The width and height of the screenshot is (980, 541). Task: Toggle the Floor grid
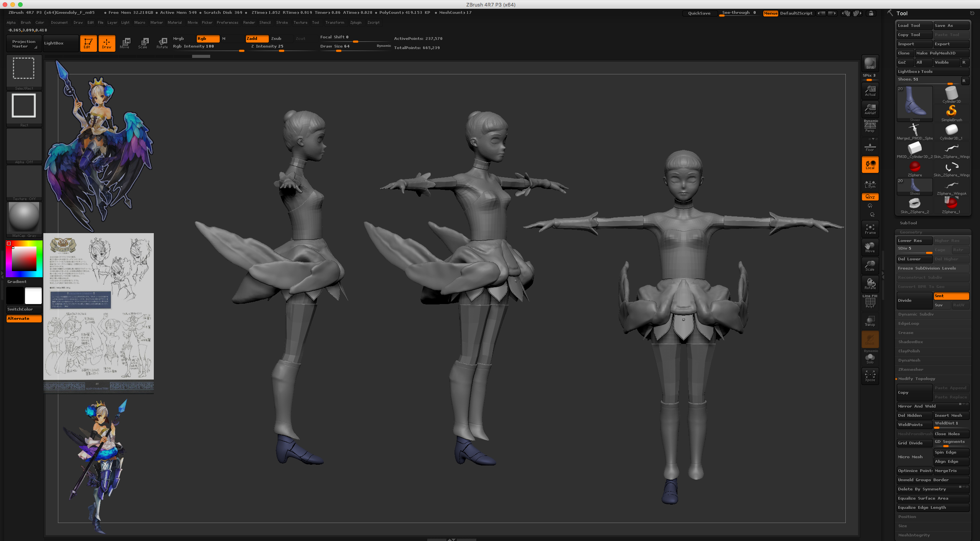tap(870, 147)
